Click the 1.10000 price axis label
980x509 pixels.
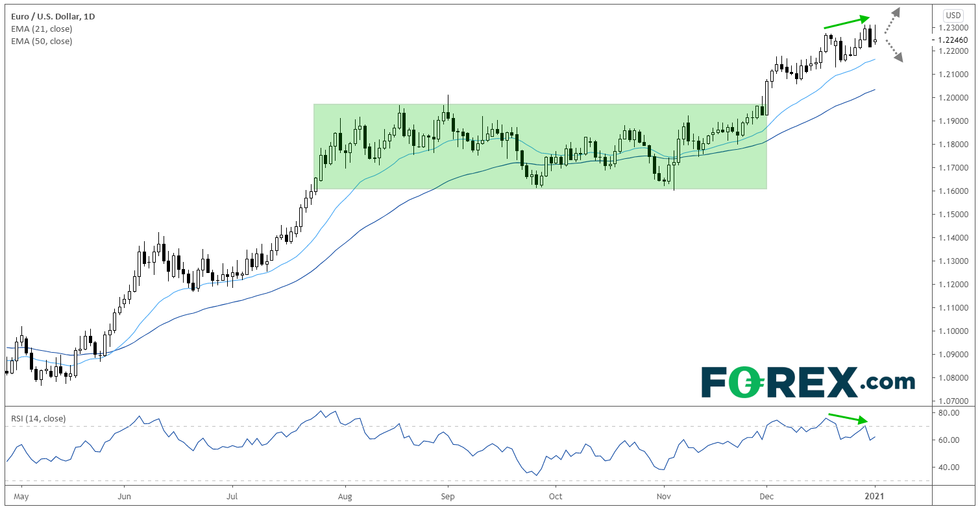(x=953, y=331)
